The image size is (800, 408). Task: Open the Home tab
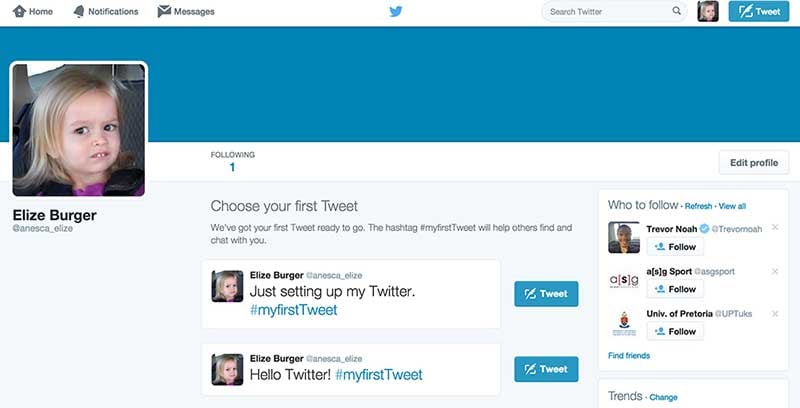pyautogui.click(x=33, y=11)
